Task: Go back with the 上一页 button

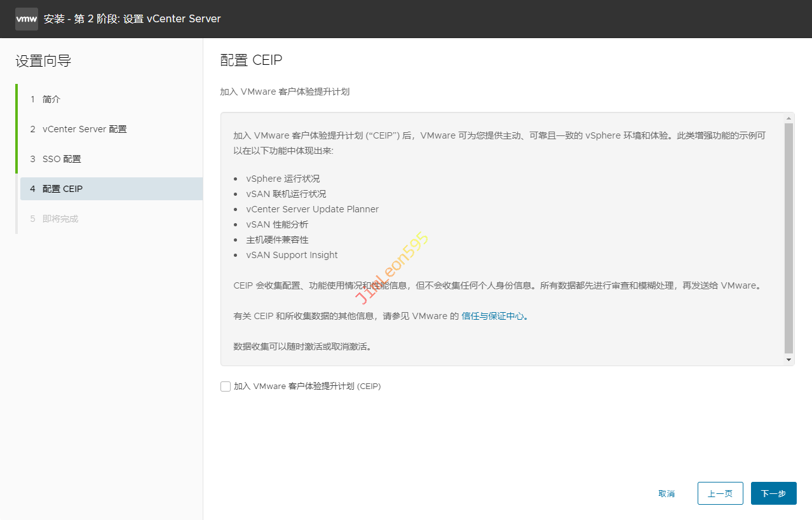Action: [720, 493]
